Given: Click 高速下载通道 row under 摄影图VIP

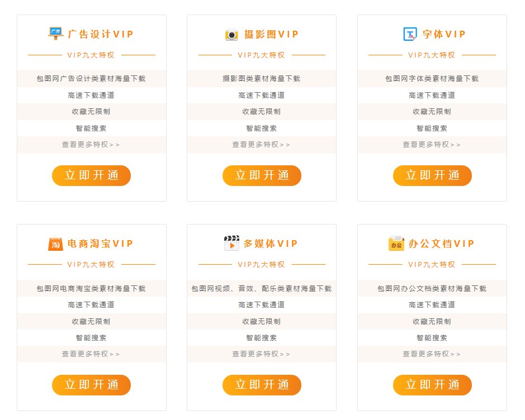Looking at the screenshot, I should [262, 95].
